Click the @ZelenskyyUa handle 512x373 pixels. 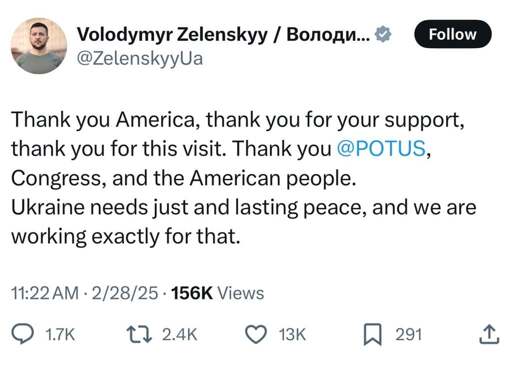pos(140,59)
